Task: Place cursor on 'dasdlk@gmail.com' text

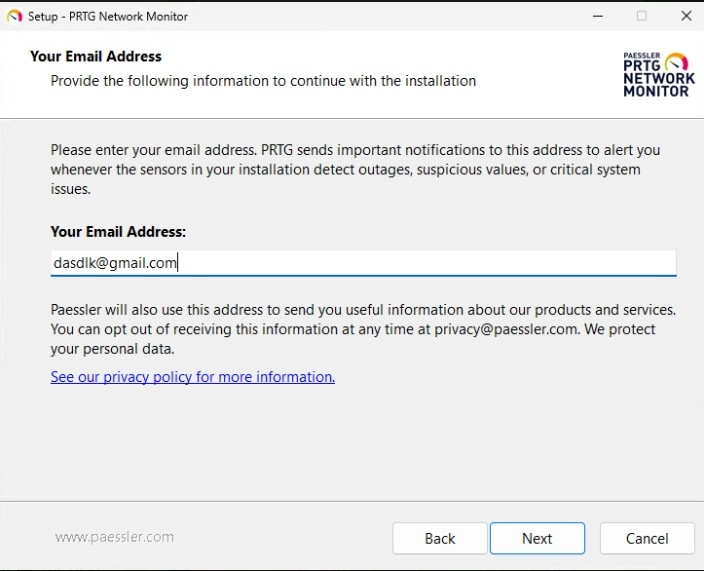Action: point(114,263)
